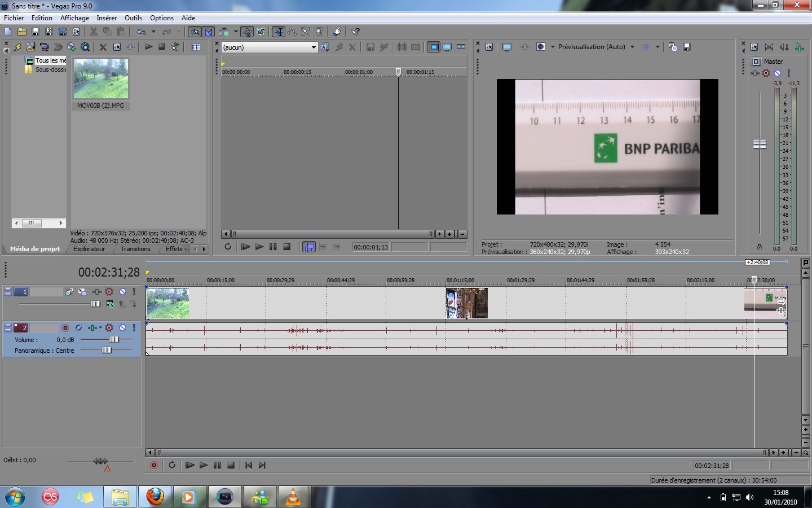The height and width of the screenshot is (508, 812).
Task: Click the New project icon in the toolbar
Action: [x=8, y=32]
